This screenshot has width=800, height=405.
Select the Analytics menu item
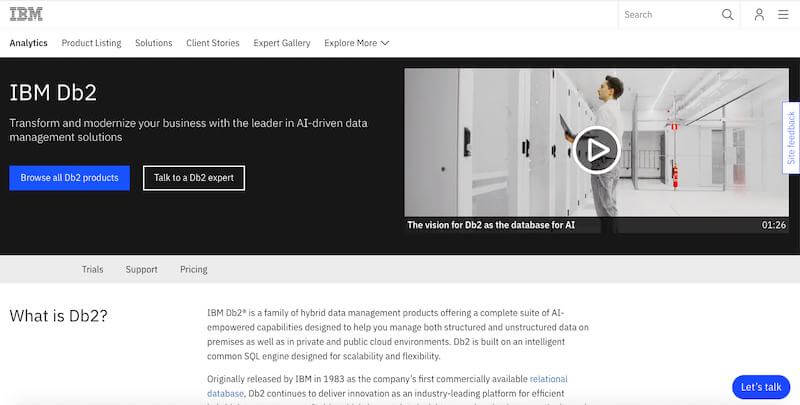click(28, 43)
